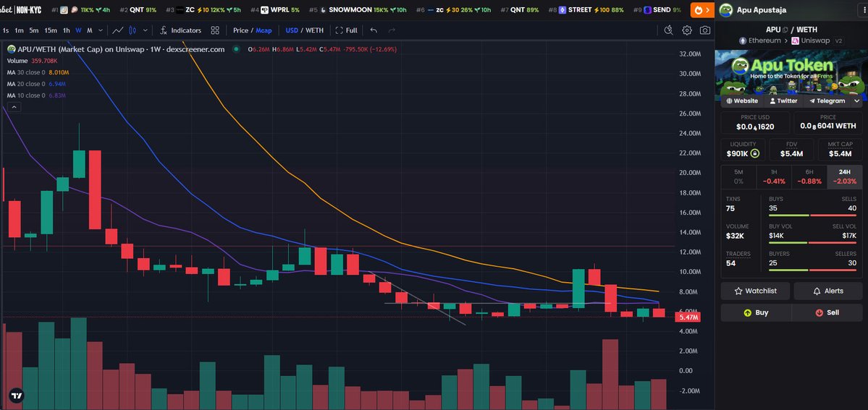Switch chart to 5m timeframe
868x410 pixels.
click(x=34, y=30)
